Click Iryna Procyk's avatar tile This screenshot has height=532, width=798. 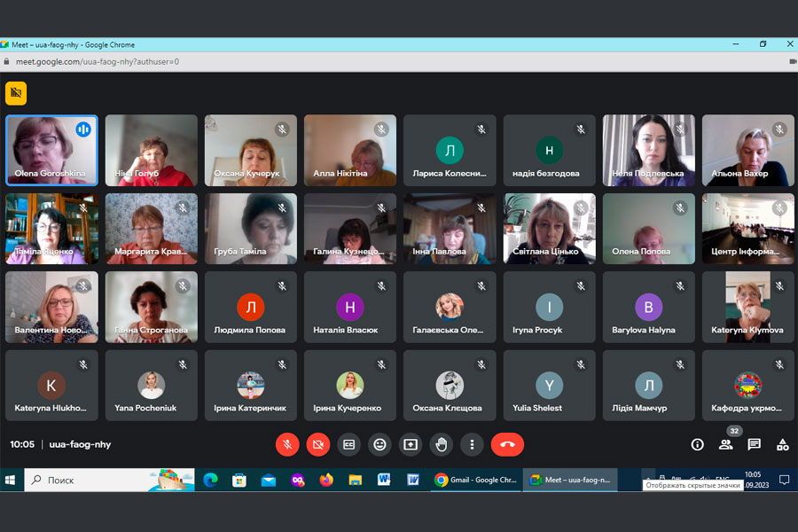point(549,307)
